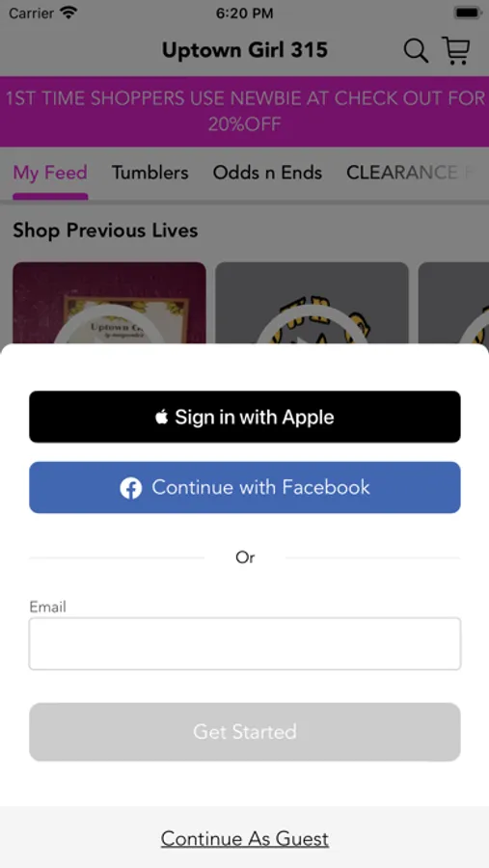Sign in with Apple
The height and width of the screenshot is (868, 489).
pyautogui.click(x=245, y=417)
